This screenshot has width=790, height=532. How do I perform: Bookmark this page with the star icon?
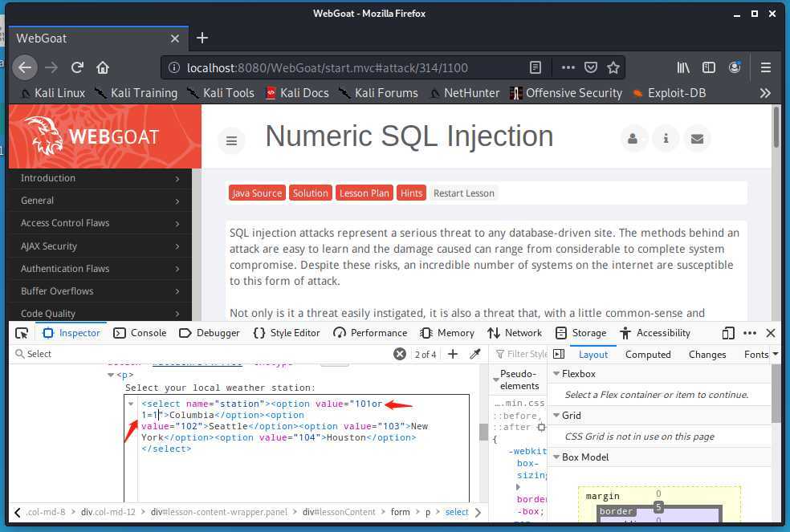point(613,67)
